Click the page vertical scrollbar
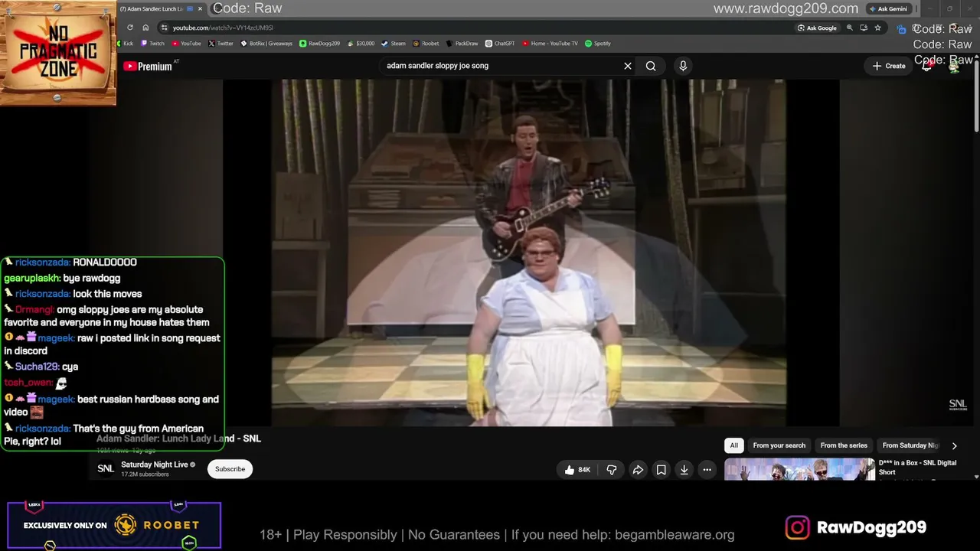Viewport: 980px width, 551px height. pyautogui.click(x=976, y=96)
